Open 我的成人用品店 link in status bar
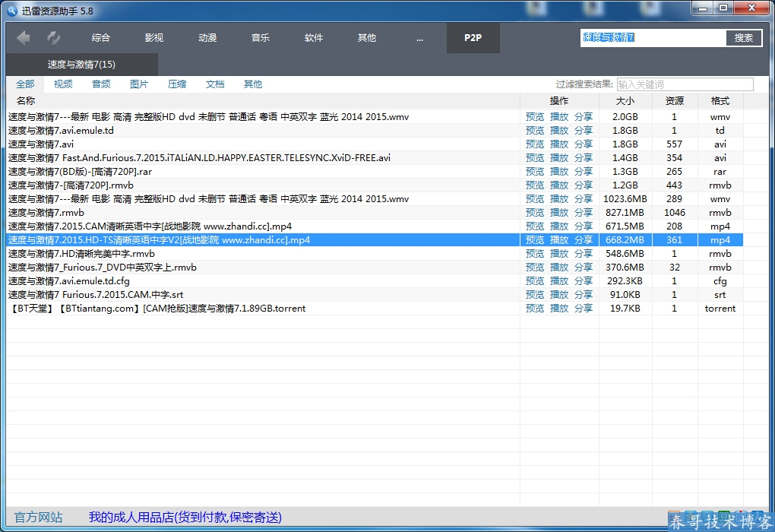This screenshot has height=532, width=775. pos(185,517)
